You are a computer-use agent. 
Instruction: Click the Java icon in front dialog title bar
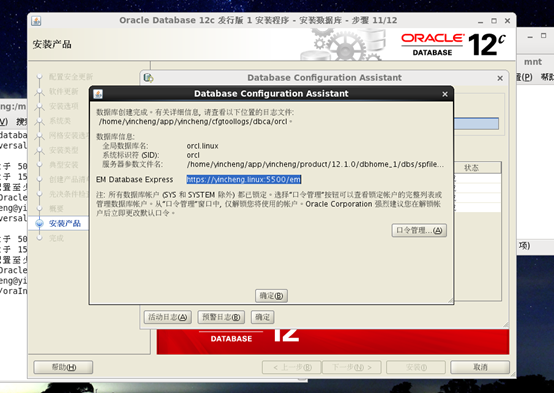pos(98,94)
